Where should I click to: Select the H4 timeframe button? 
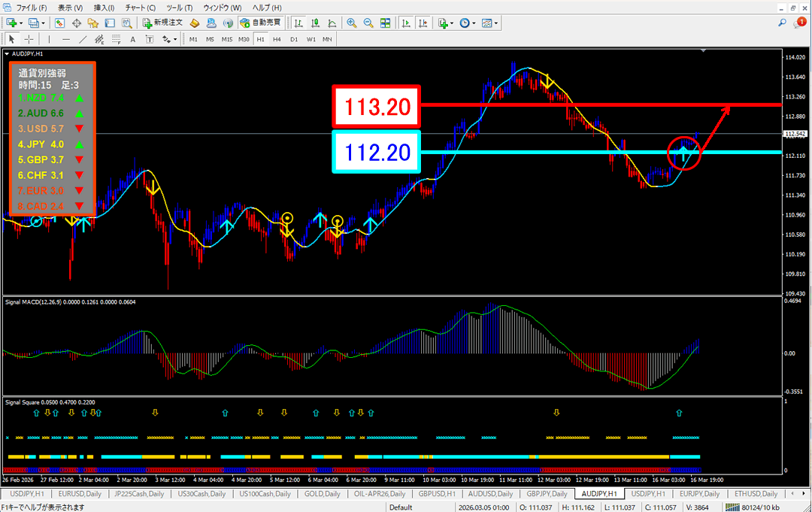pos(277,39)
